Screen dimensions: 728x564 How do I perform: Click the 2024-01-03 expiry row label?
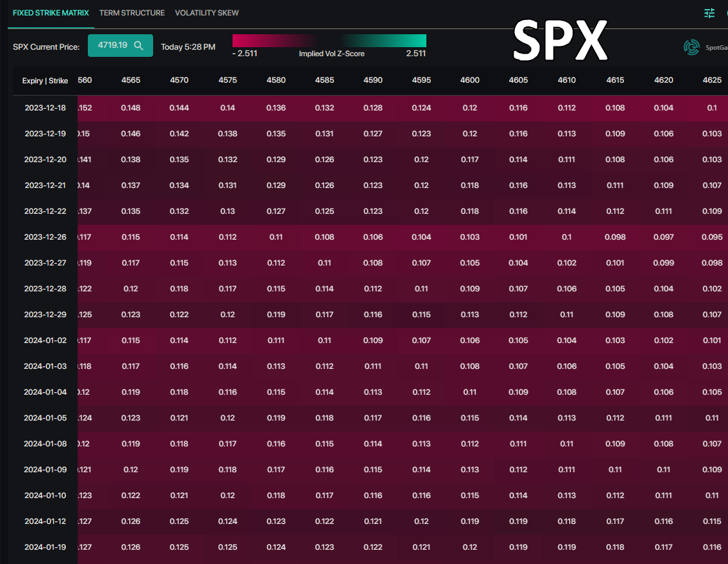tap(45, 366)
